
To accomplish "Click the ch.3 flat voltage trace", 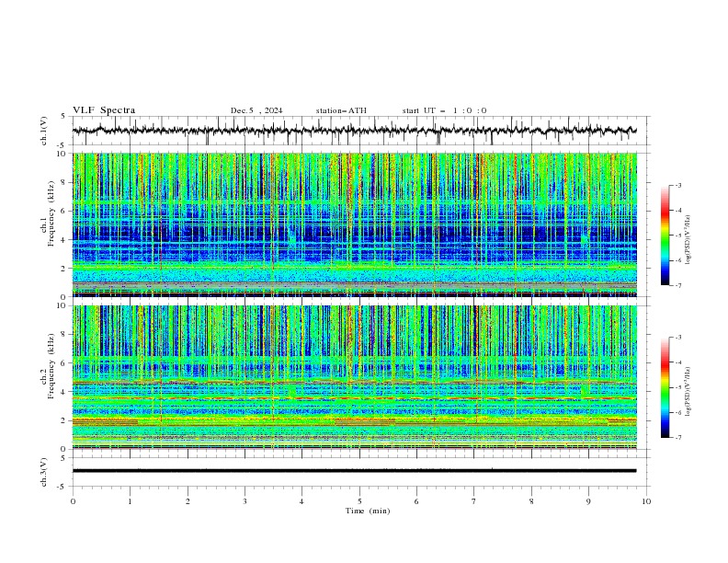I will 354,471.
